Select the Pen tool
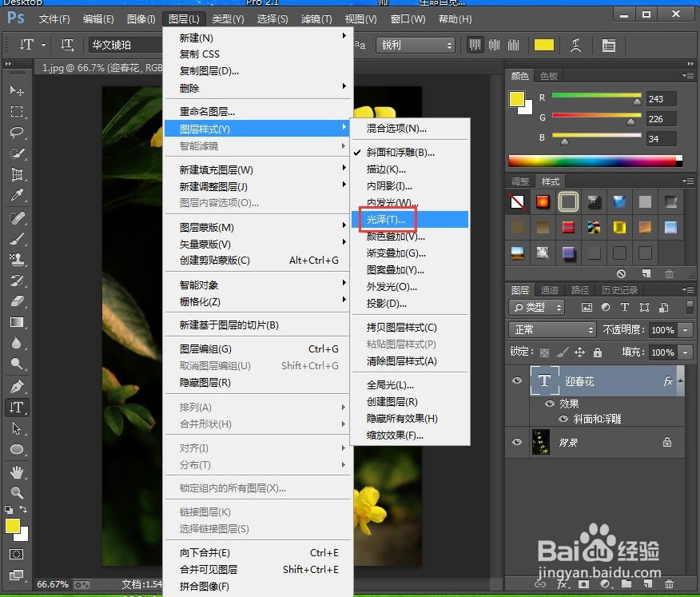Screen dimensions: 700x597 [17, 386]
